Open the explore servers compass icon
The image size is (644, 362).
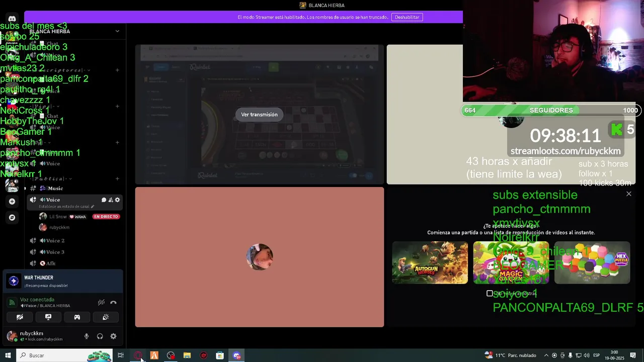12,218
